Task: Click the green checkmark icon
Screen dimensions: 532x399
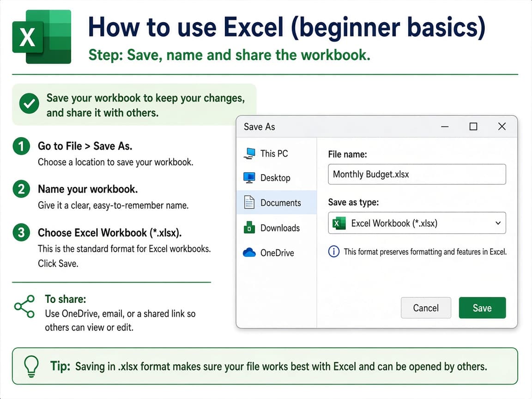Action: coord(29,103)
